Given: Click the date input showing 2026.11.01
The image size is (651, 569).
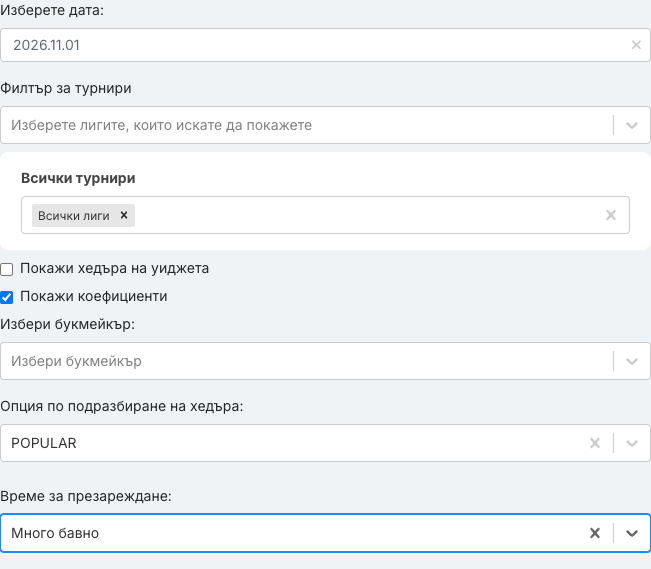Looking at the screenshot, I should tap(325, 45).
